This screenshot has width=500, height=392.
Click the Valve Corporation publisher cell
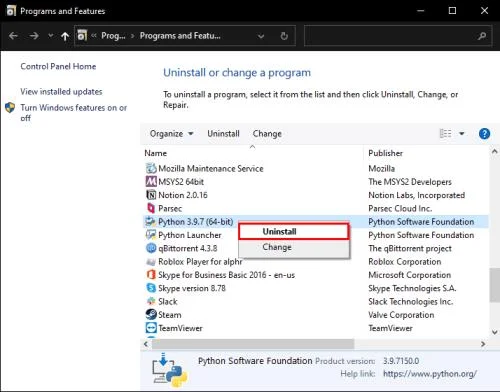point(401,315)
